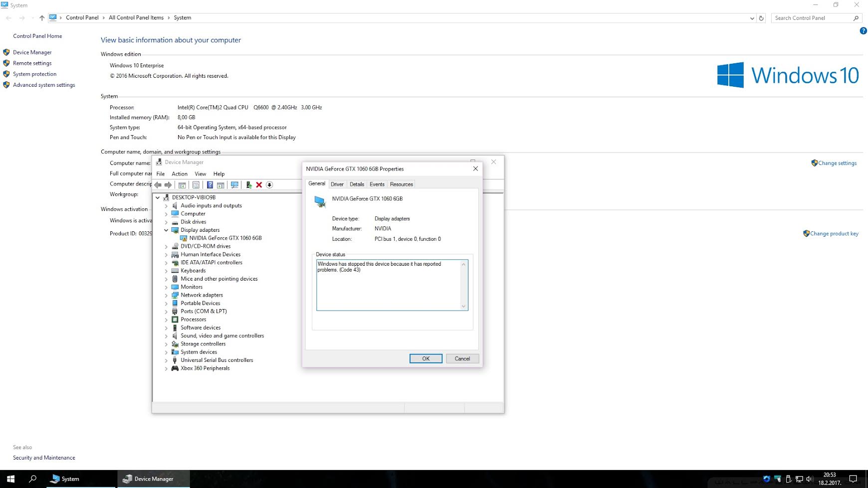Click the back arrow in Device Manager toolbar
868x488 pixels.
158,185
